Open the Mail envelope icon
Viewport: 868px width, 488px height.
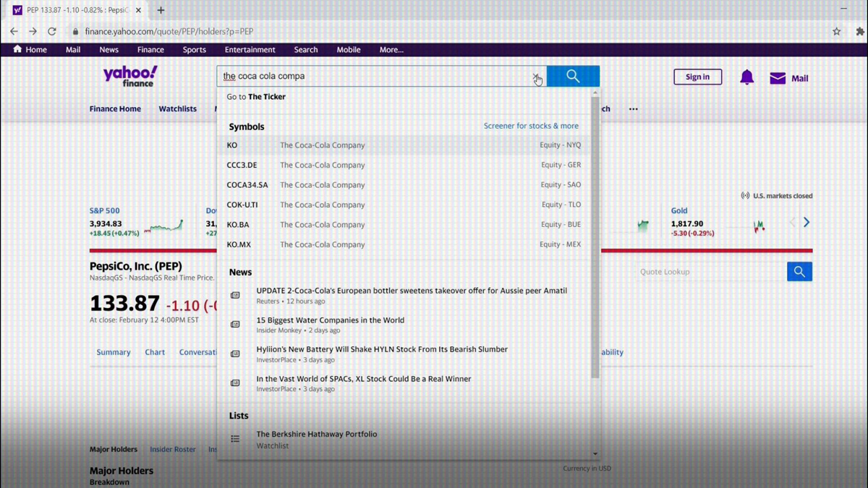pos(778,78)
